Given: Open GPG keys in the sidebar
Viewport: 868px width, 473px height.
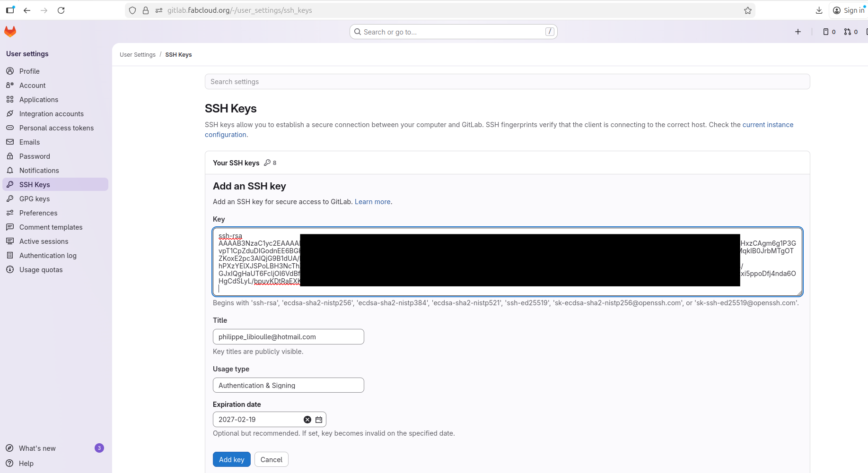Looking at the screenshot, I should pos(35,199).
